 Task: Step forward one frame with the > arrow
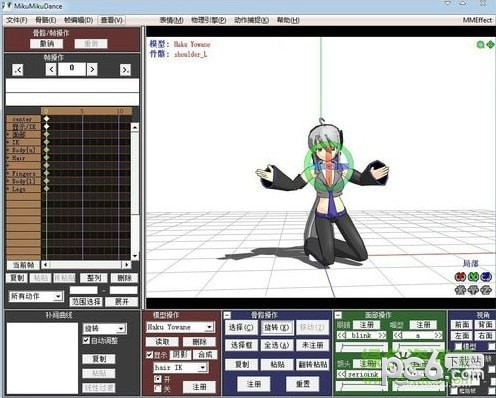pos(92,70)
